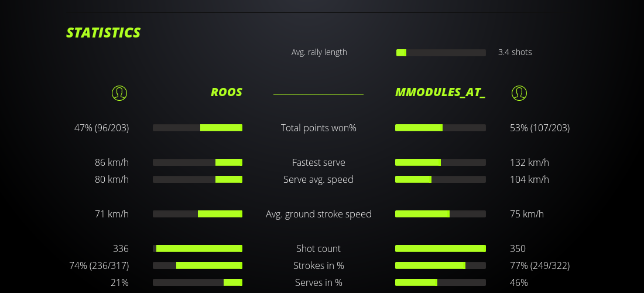Click the profile icon beside MMODULES_AT_

click(519, 93)
